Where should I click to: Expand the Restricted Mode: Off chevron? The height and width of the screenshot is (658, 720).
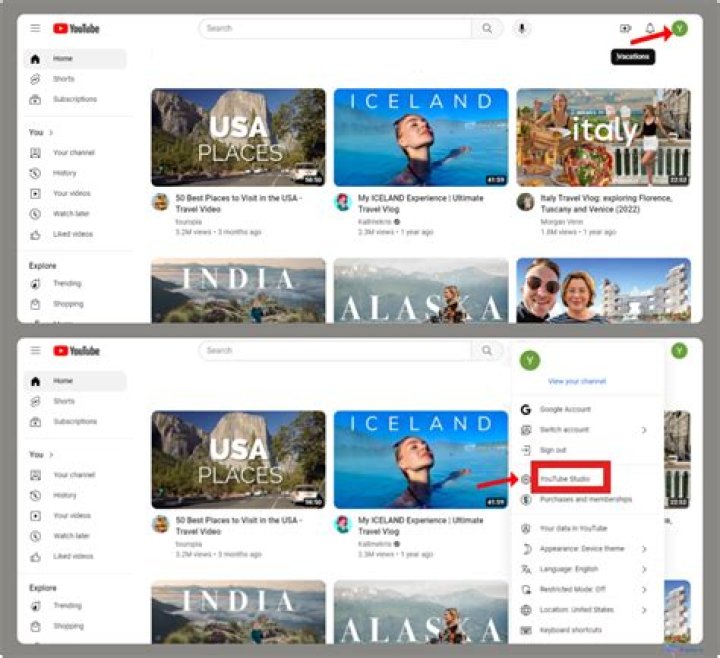pos(644,589)
